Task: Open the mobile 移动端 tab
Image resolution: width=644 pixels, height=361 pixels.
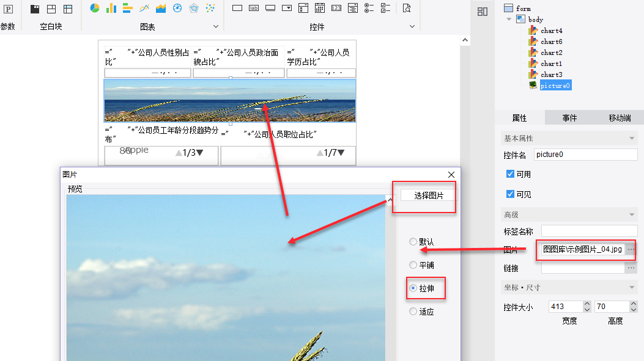Action: 620,118
